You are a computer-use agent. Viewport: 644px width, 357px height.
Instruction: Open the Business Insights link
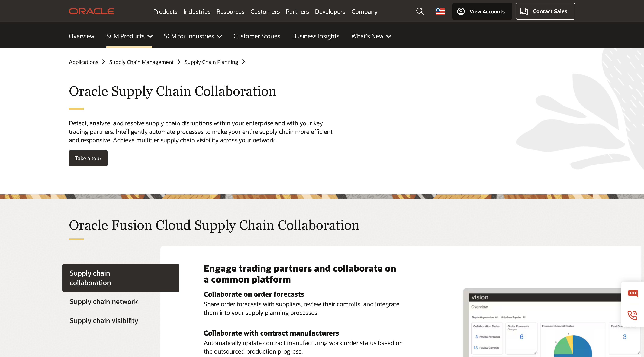[316, 36]
